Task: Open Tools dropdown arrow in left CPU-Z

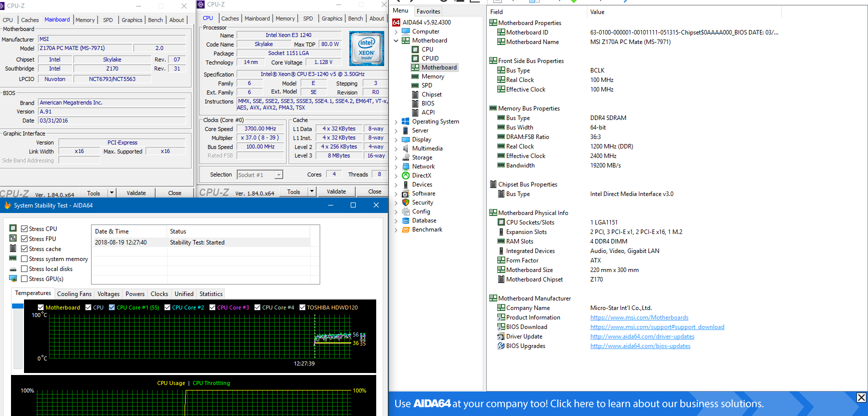Action: [112, 193]
